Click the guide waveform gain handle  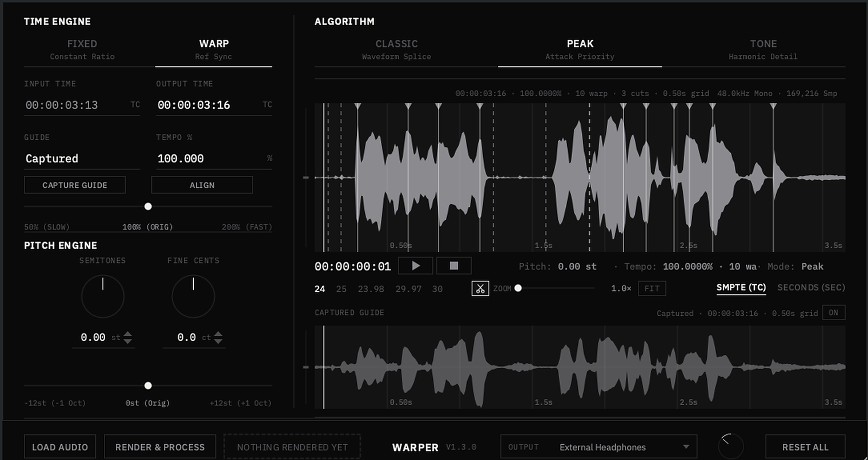pyautogui.click(x=306, y=367)
